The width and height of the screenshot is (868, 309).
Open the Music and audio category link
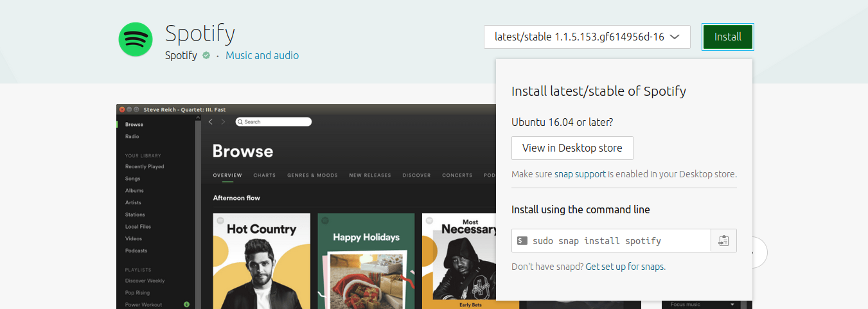(262, 55)
